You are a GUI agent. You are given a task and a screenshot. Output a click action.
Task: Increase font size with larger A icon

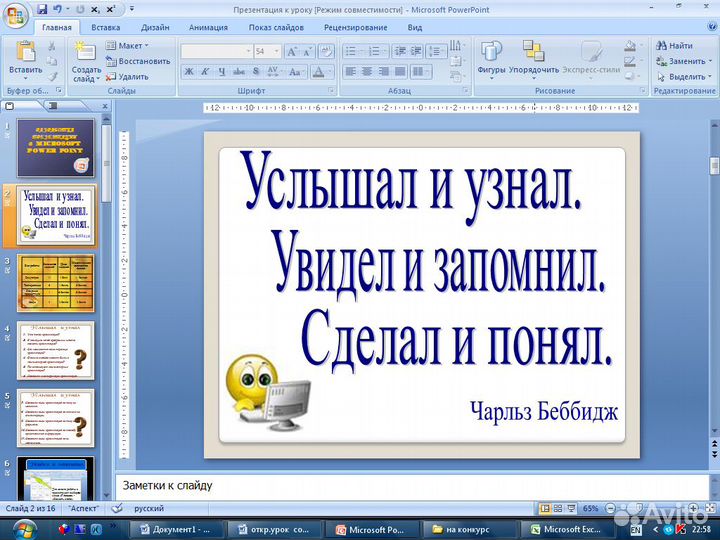tap(292, 51)
